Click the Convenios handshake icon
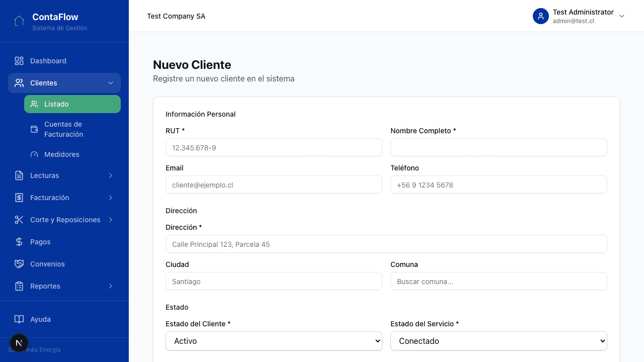Viewport: 644px width, 362px height. (19, 264)
